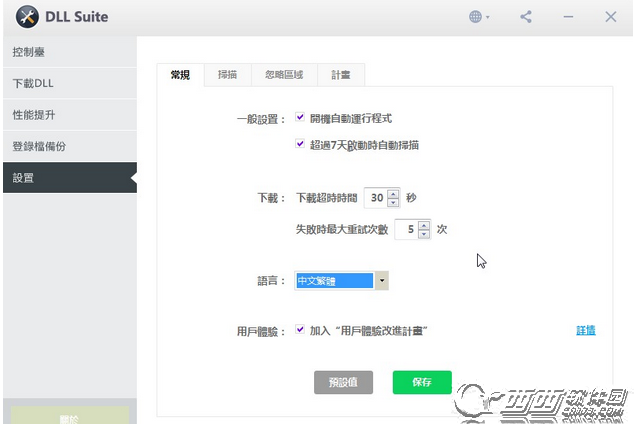This screenshot has height=424, width=634.
Task: Decrease download timeout with down arrow
Action: [393, 202]
